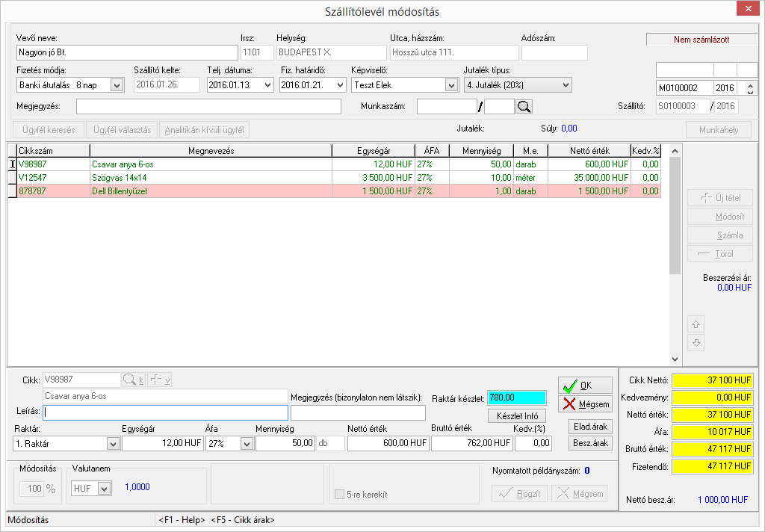Click the Nem számlázott status box
765x532 pixels.
(x=701, y=40)
